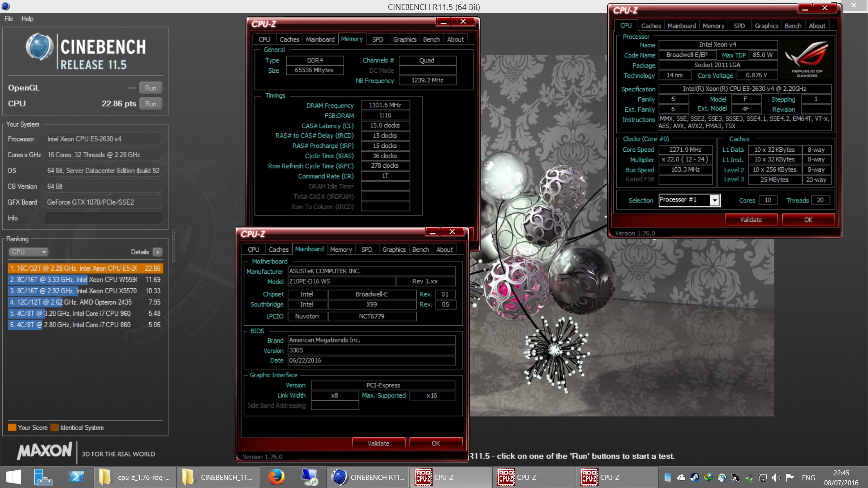Open the CINEBENCH_11 folder taskbar item
868x488 pixels.
coord(217,477)
